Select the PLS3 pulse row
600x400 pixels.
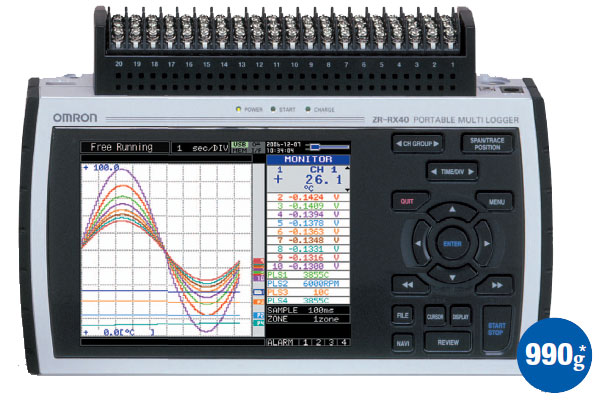[x=308, y=292]
